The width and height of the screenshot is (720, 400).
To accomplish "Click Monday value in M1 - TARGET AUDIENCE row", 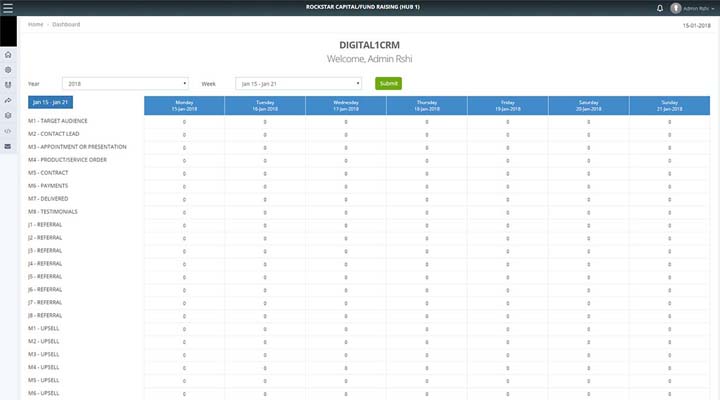I will click(184, 122).
